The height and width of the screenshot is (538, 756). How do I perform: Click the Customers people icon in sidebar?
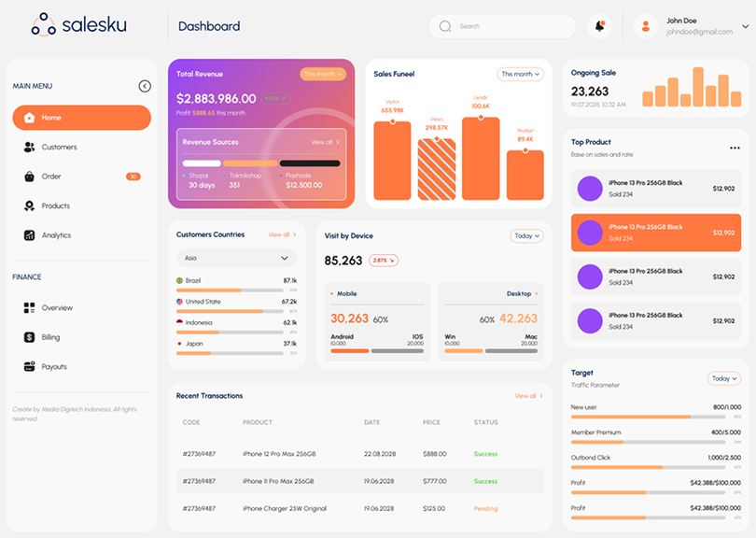[x=29, y=147]
